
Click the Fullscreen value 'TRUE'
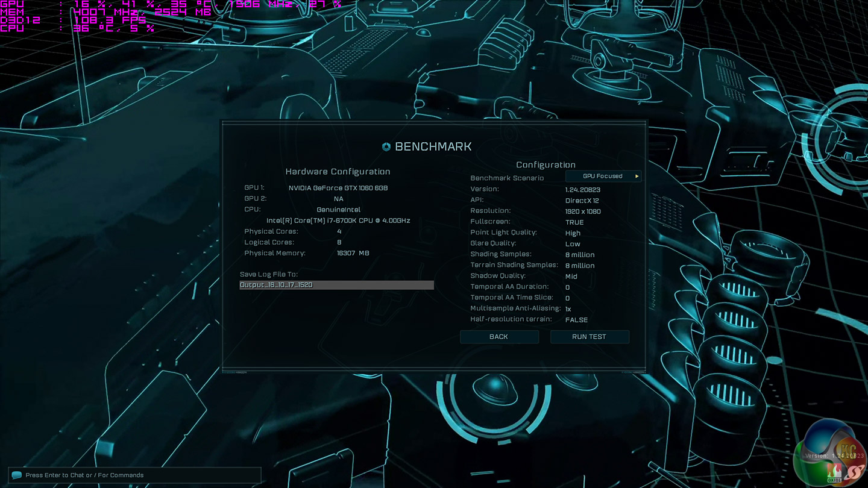tap(574, 222)
